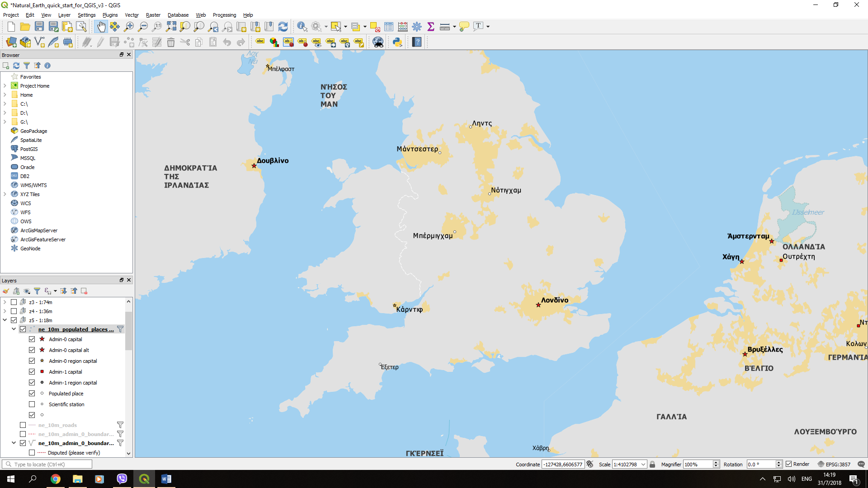Image resolution: width=868 pixels, height=488 pixels.
Task: Open the Vector menu
Action: 131,14
